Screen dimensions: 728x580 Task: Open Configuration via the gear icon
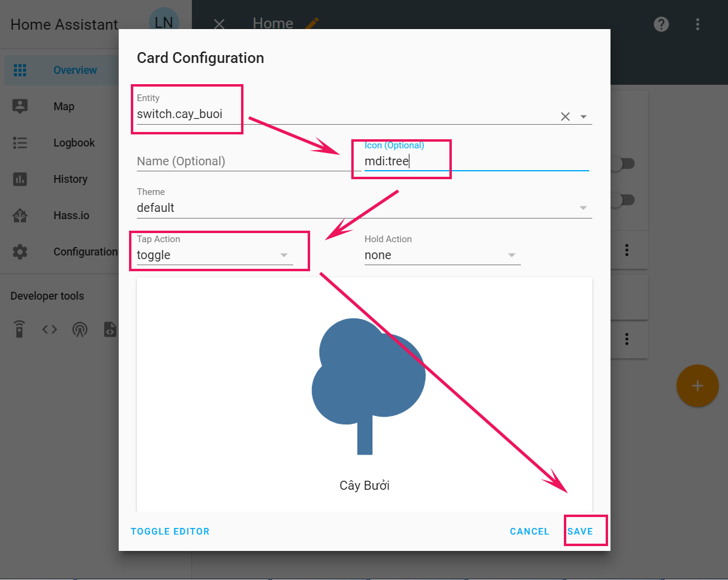pyautogui.click(x=20, y=252)
